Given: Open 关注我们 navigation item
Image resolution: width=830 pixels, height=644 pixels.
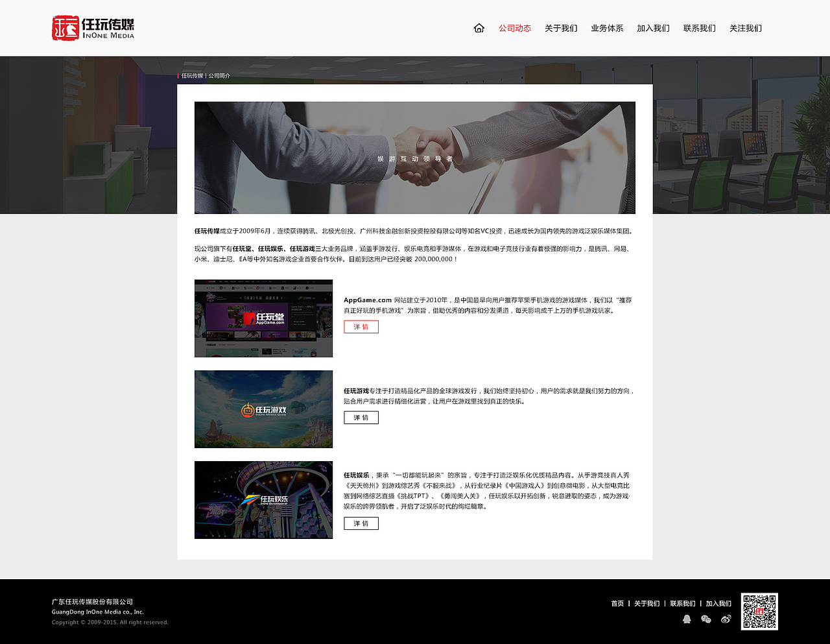Looking at the screenshot, I should click(x=746, y=28).
